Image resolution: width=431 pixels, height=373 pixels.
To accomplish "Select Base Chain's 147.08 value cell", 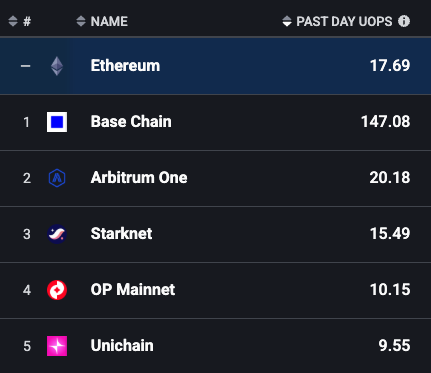I will pos(385,122).
